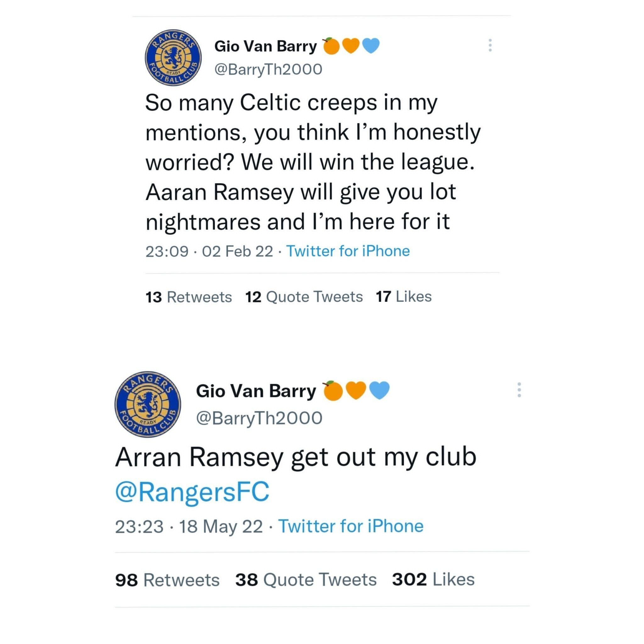The width and height of the screenshot is (644, 644).
Task: Click the blue heart emoji in second tweet
Action: click(380, 390)
